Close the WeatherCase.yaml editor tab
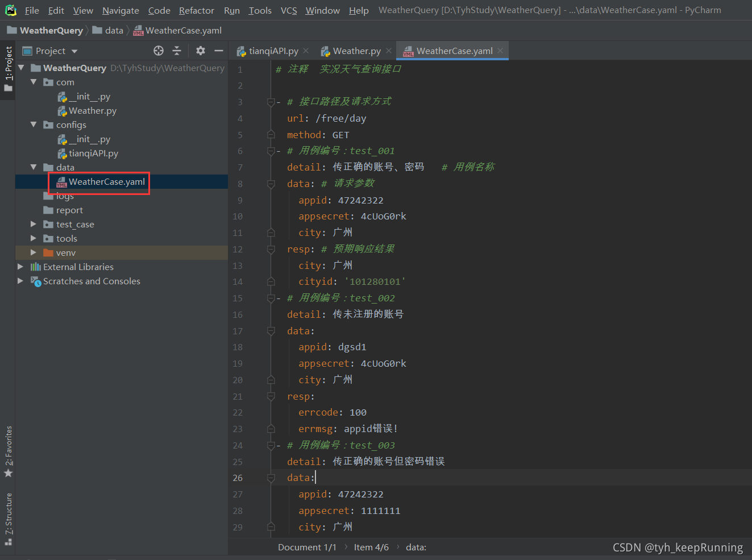Viewport: 752px width, 560px height. coord(500,51)
